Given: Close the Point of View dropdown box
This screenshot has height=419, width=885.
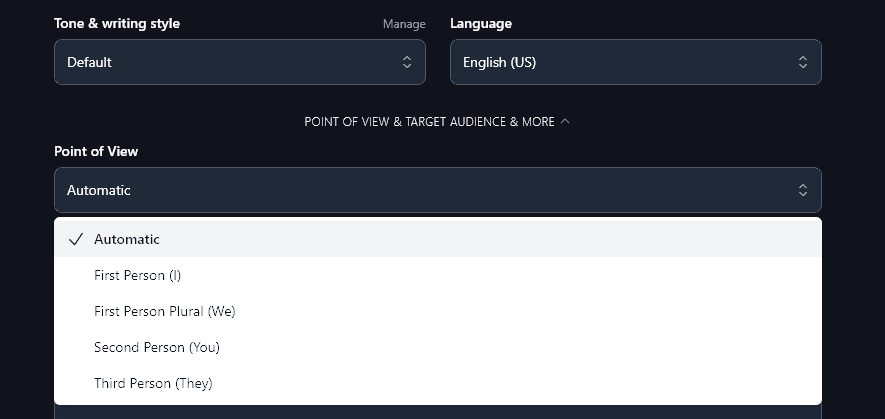Looking at the screenshot, I should pyautogui.click(x=437, y=190).
